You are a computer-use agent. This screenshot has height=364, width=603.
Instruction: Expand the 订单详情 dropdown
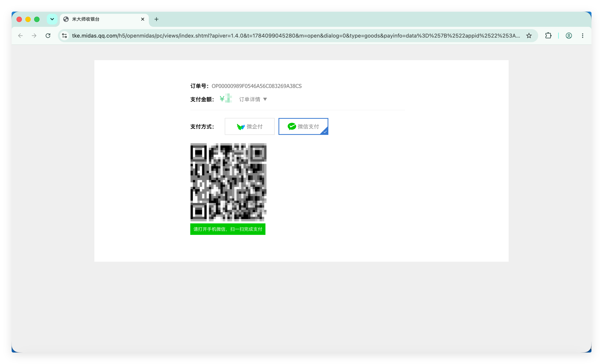(253, 99)
